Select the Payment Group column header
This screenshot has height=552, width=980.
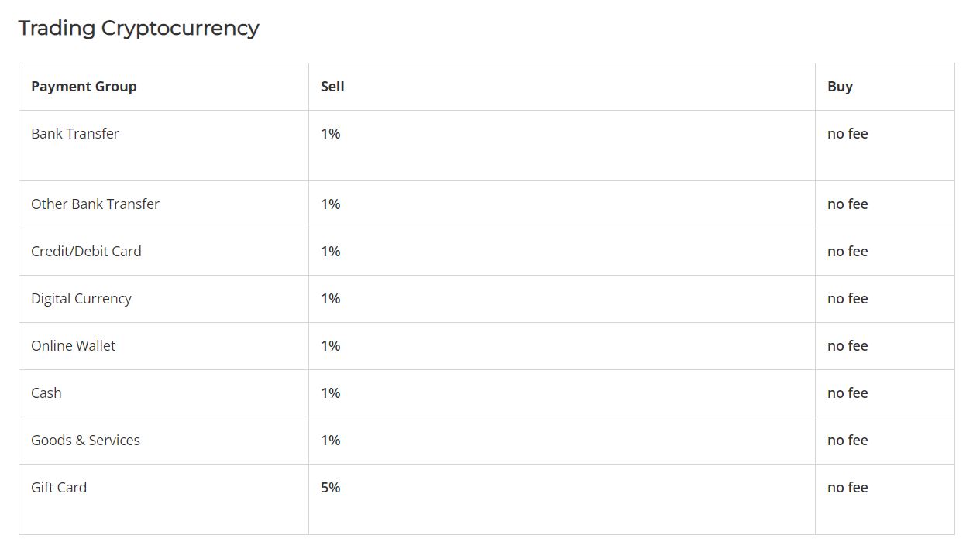(84, 87)
